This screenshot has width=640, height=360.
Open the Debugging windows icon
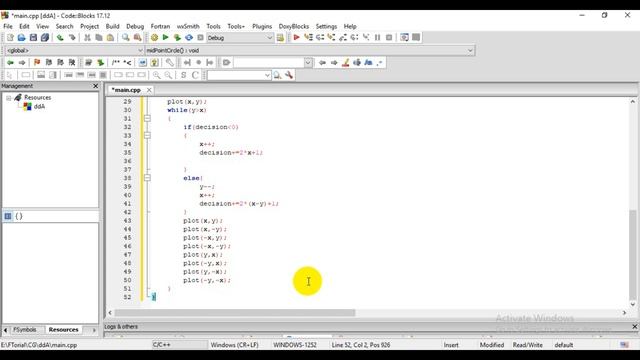click(x=404, y=38)
